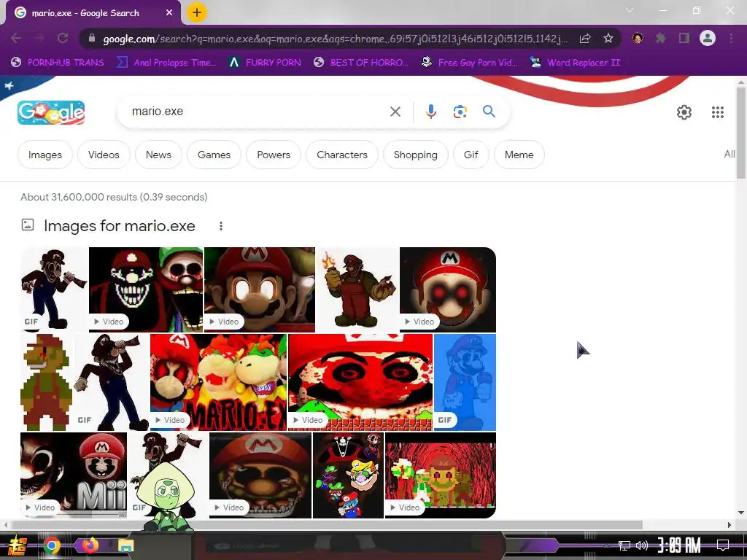Open Google quick settings gear

point(684,112)
